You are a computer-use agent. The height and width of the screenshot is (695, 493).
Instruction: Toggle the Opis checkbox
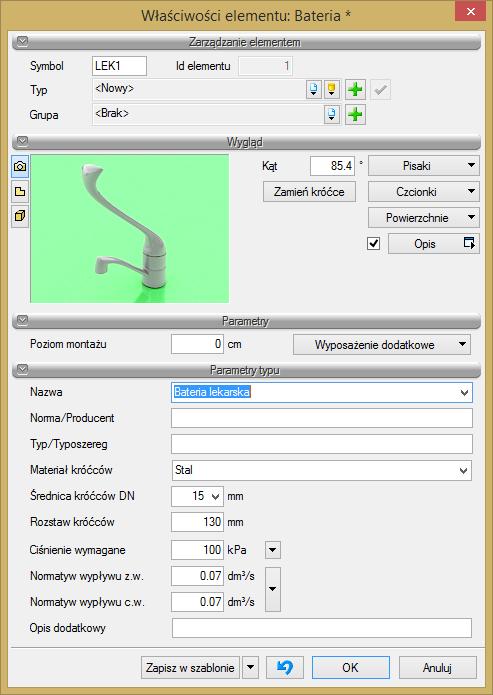[x=374, y=243]
